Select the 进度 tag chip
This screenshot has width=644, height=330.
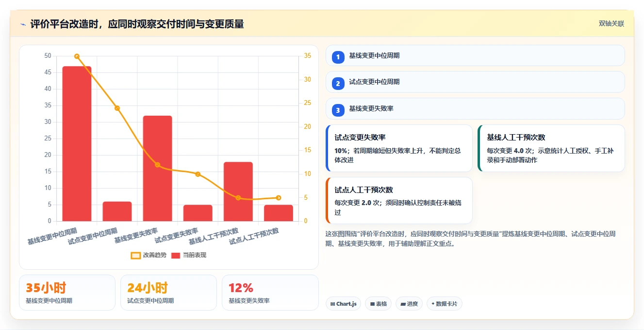point(409,304)
